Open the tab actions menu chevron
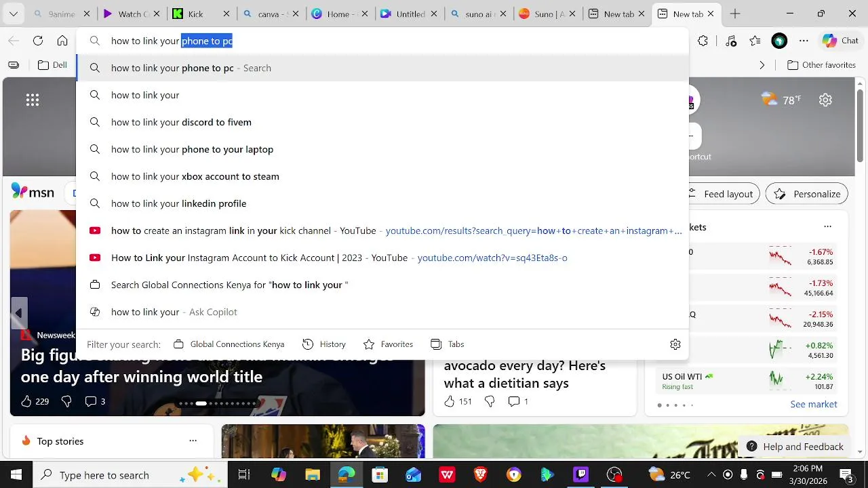 [13, 14]
